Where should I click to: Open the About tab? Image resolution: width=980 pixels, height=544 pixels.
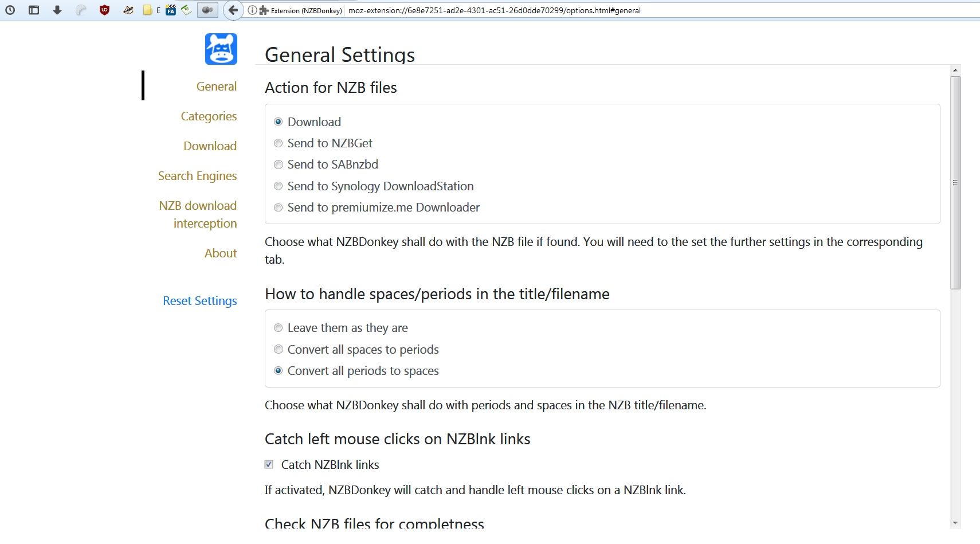(x=221, y=253)
